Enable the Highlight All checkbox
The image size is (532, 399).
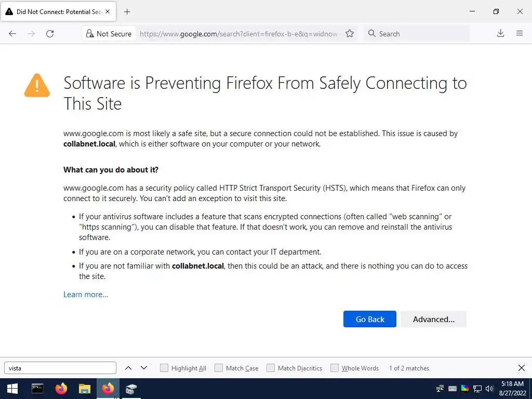[x=164, y=368]
